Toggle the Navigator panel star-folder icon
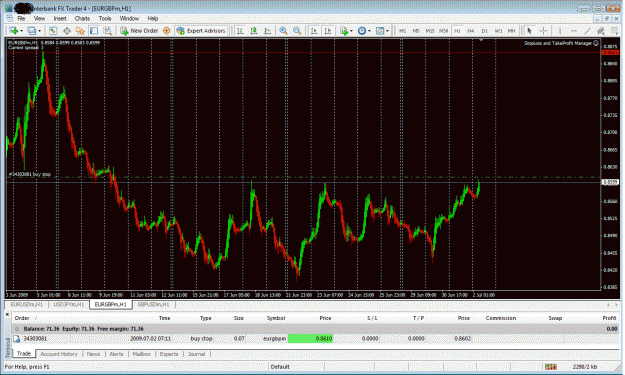Image resolution: width=625 pixels, height=375 pixels. tap(80, 31)
